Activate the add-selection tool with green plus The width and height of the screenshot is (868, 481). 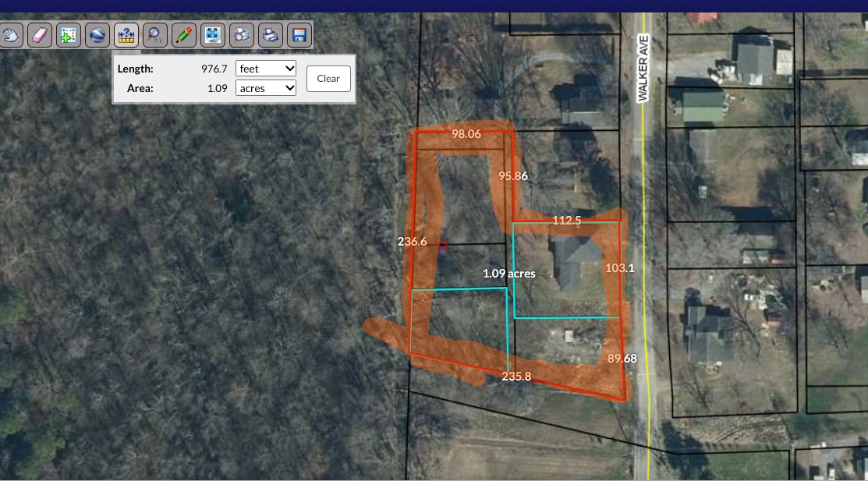point(69,35)
